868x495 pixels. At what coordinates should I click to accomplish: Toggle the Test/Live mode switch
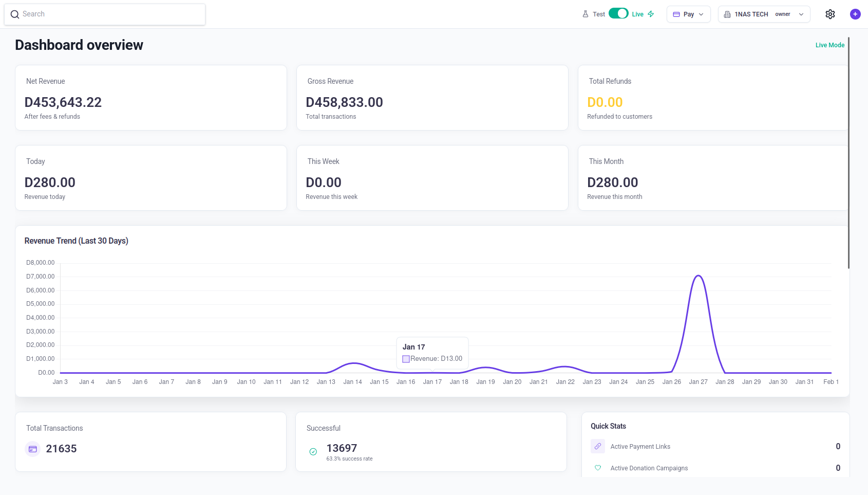point(619,14)
